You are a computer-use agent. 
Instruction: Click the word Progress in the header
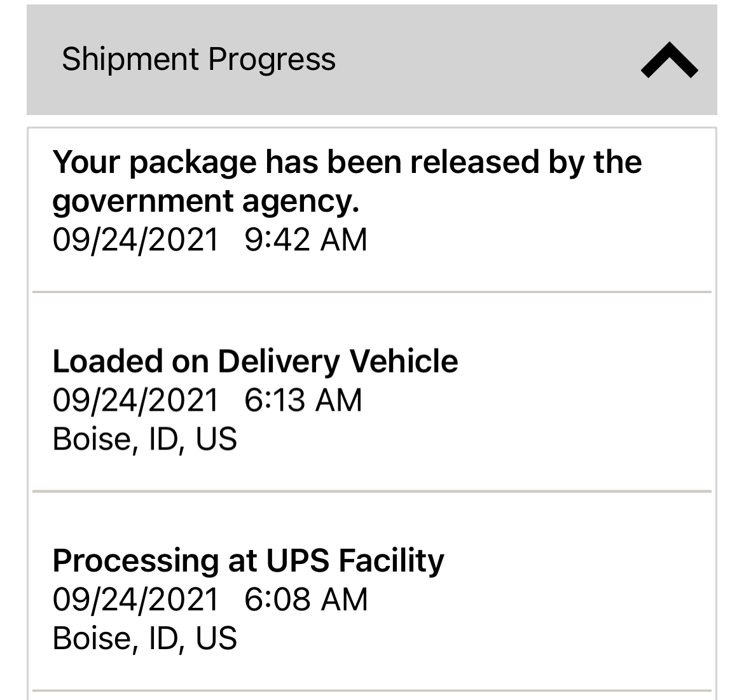[272, 59]
